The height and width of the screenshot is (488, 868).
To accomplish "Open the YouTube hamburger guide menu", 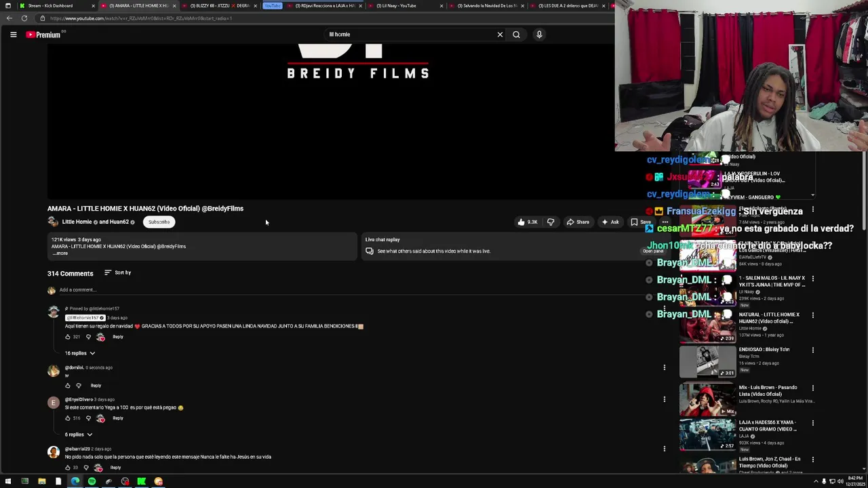I will tap(13, 35).
